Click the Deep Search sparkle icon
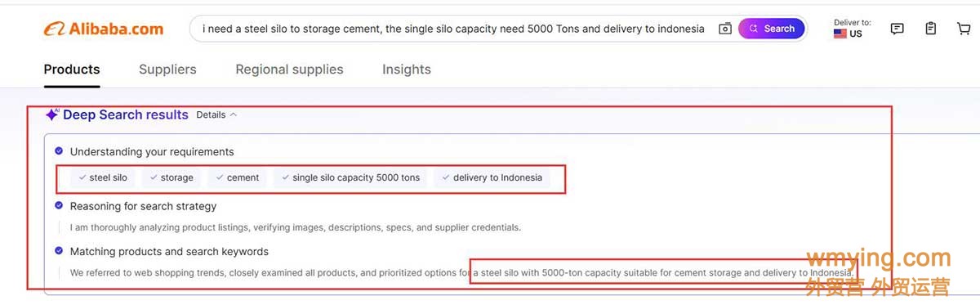 pos(51,114)
